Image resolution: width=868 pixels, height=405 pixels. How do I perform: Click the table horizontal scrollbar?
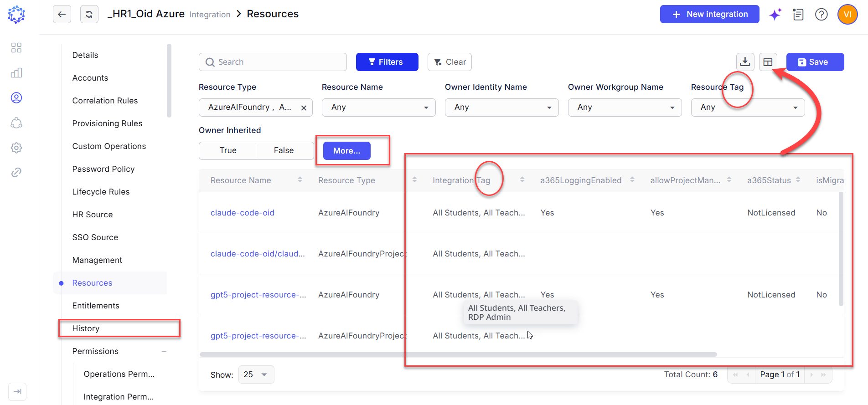458,354
